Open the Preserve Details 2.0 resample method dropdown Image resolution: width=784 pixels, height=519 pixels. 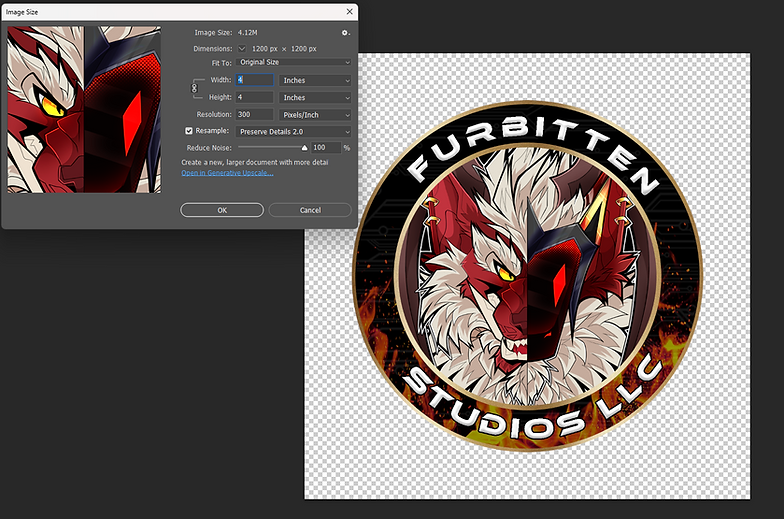click(294, 132)
